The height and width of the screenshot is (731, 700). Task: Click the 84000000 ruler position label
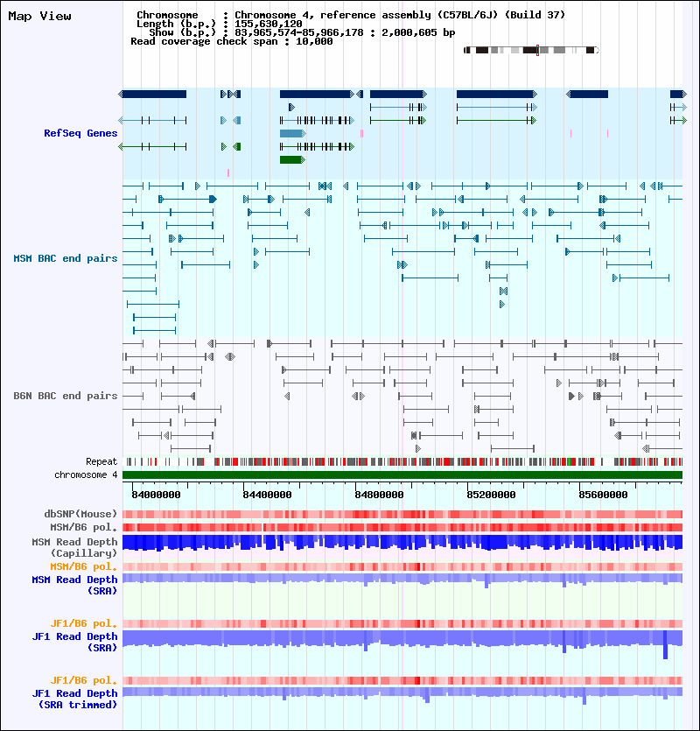coord(156,495)
